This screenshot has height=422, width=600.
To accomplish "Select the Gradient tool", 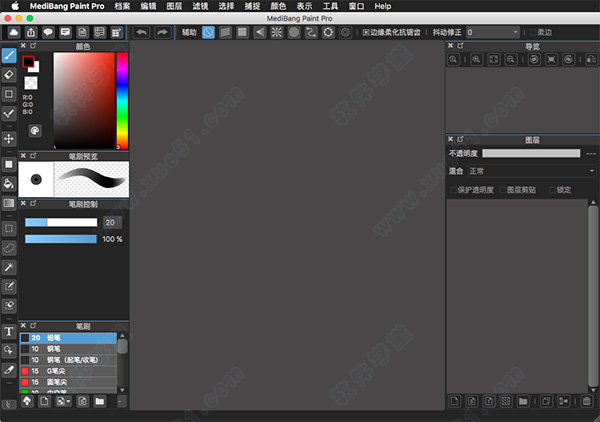I will point(9,203).
